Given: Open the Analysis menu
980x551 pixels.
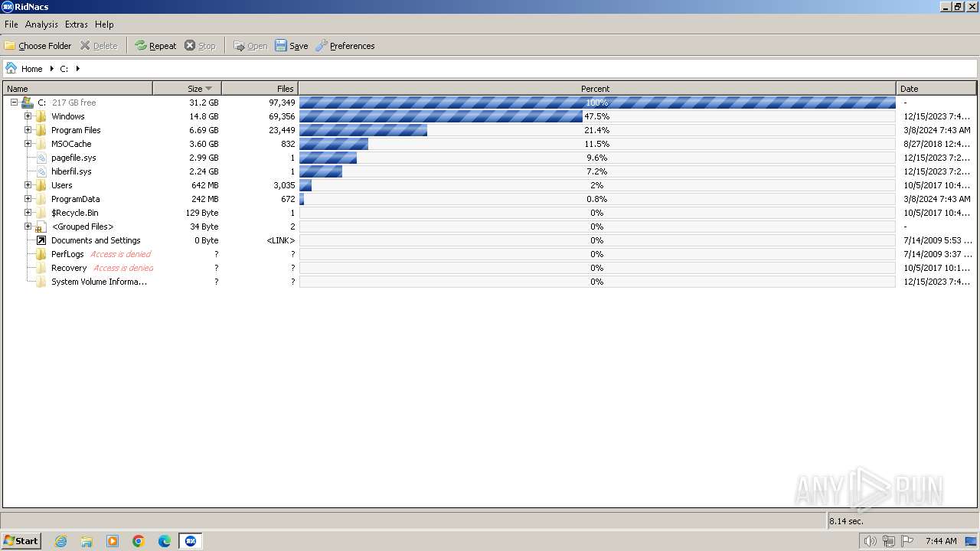Looking at the screenshot, I should (x=41, y=24).
